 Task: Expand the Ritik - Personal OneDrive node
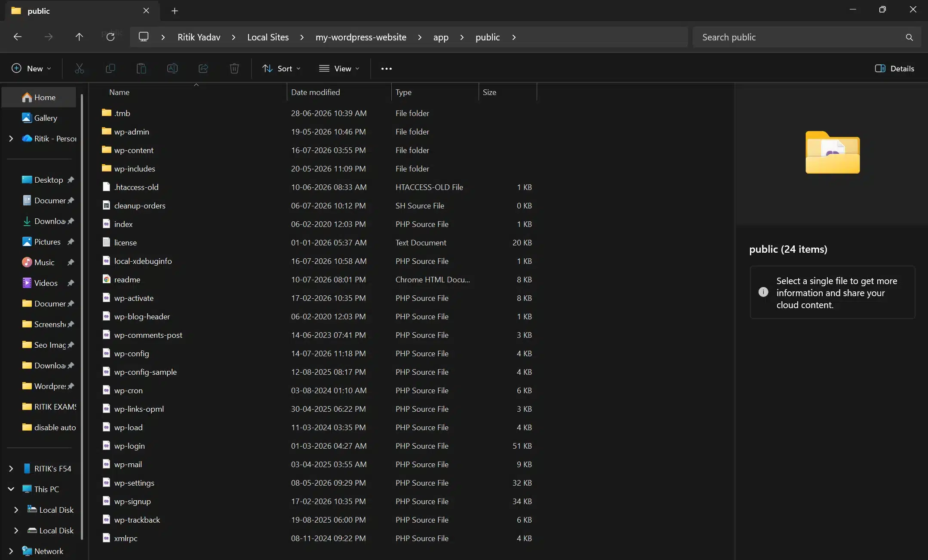coord(11,138)
